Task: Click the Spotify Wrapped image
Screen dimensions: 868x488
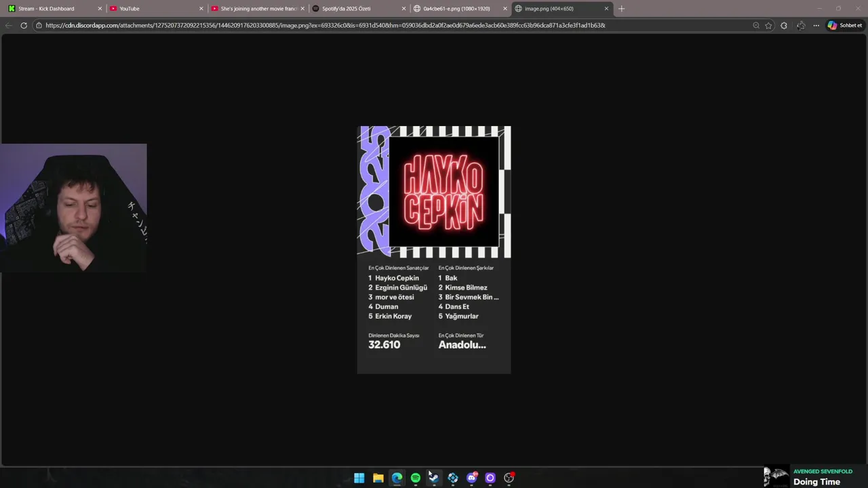Action: (x=434, y=249)
